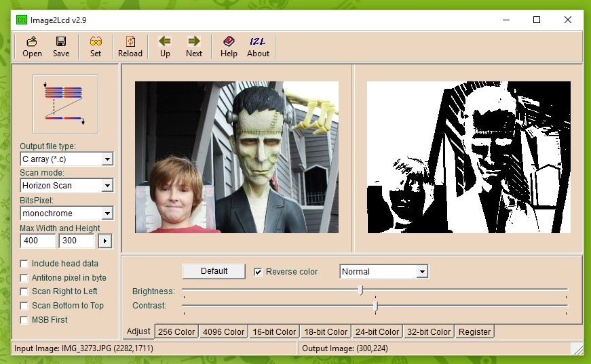Click the Contrast slider handle
This screenshot has width=591, height=364.
pos(375,306)
